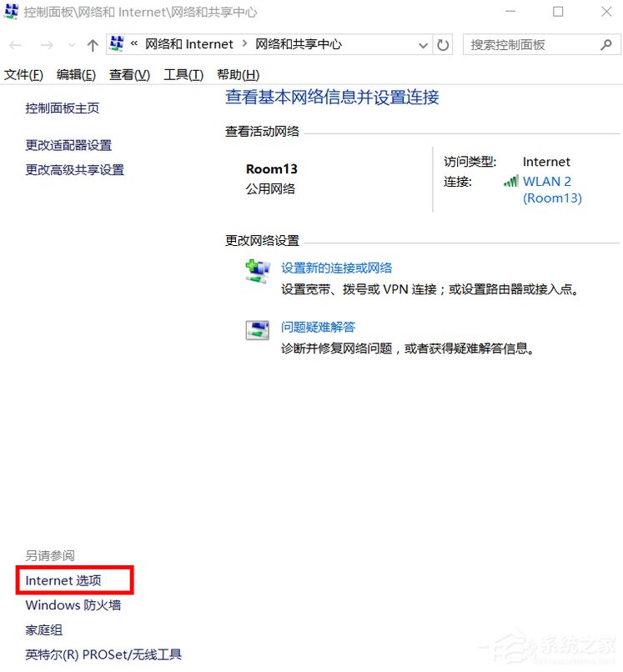Select 网络和 Internet in the address breadcrumb
Viewport: 623px width, 672px height.
(x=189, y=44)
